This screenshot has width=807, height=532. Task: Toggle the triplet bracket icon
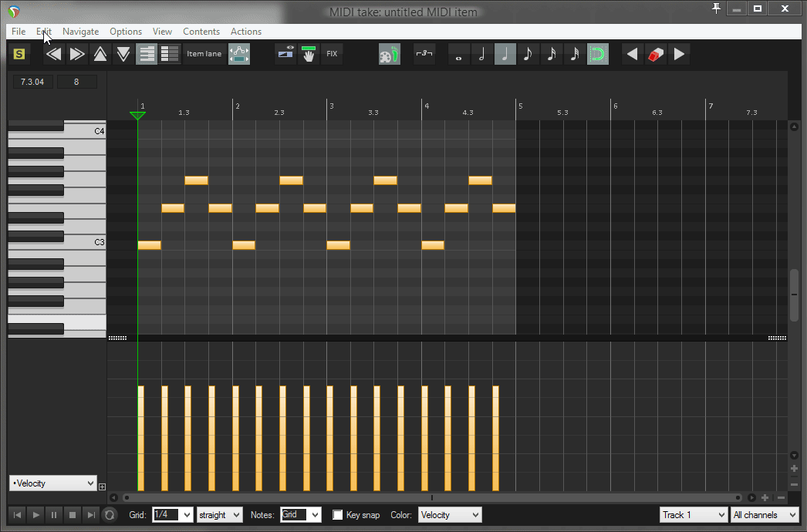[424, 53]
